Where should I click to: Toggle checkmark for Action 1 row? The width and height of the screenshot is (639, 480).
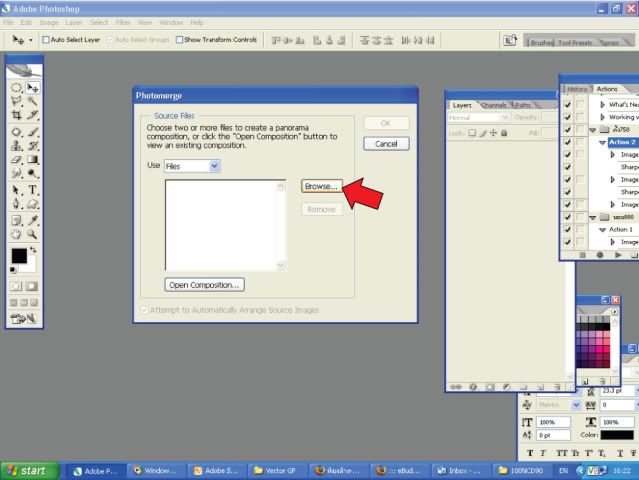coord(567,229)
